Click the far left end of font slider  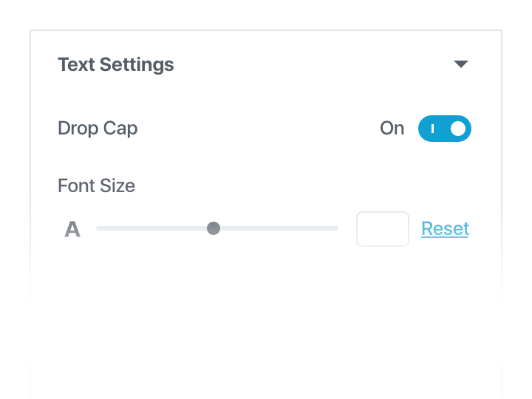(x=99, y=228)
